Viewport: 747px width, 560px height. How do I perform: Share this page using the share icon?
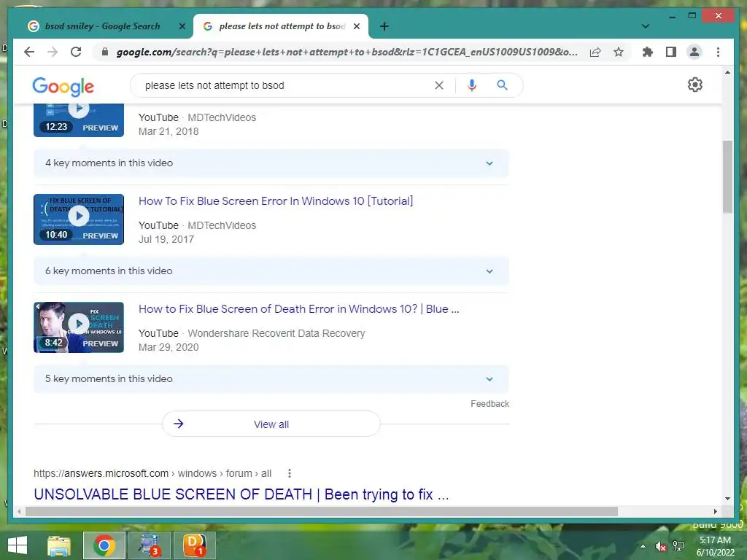tap(595, 52)
